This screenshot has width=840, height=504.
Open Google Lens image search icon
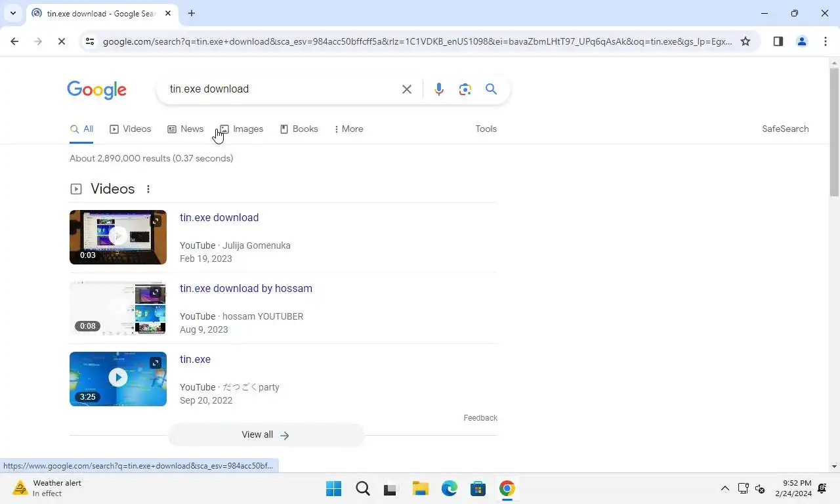[465, 89]
